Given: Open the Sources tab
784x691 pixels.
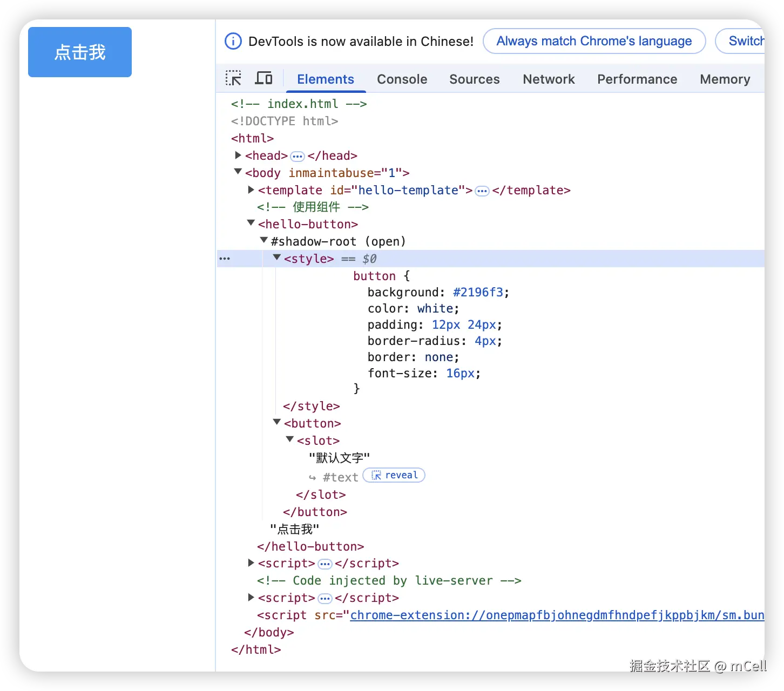Looking at the screenshot, I should tap(475, 79).
